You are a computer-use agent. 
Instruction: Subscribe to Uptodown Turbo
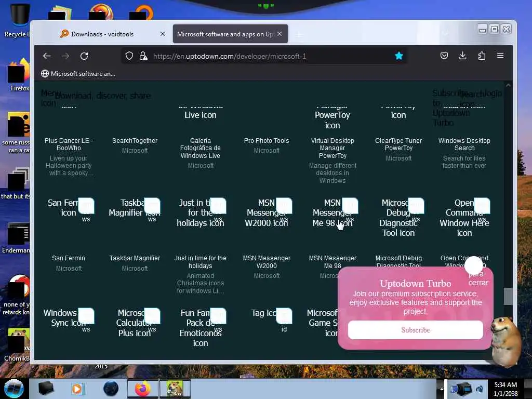[x=416, y=330]
